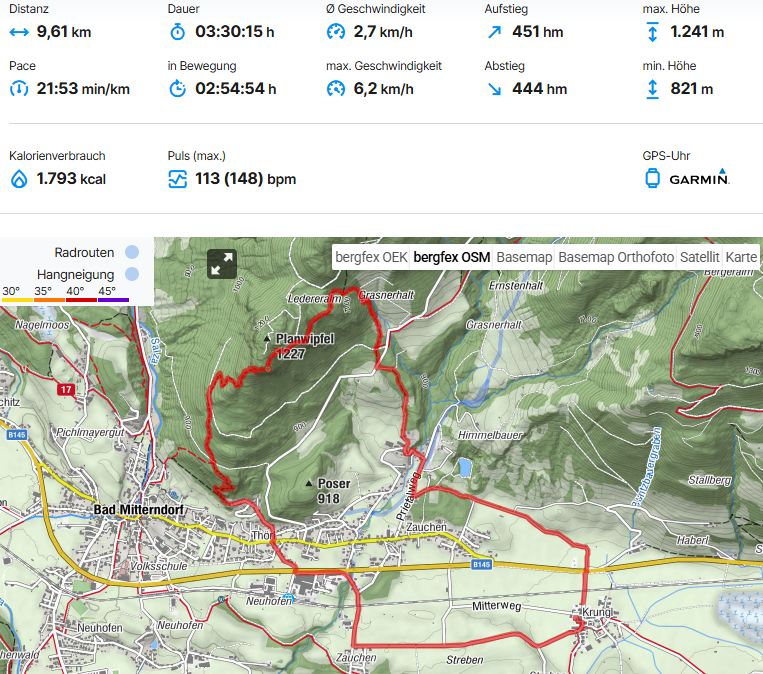
Task: Click the fullscreen expand map icon
Action: [x=221, y=264]
